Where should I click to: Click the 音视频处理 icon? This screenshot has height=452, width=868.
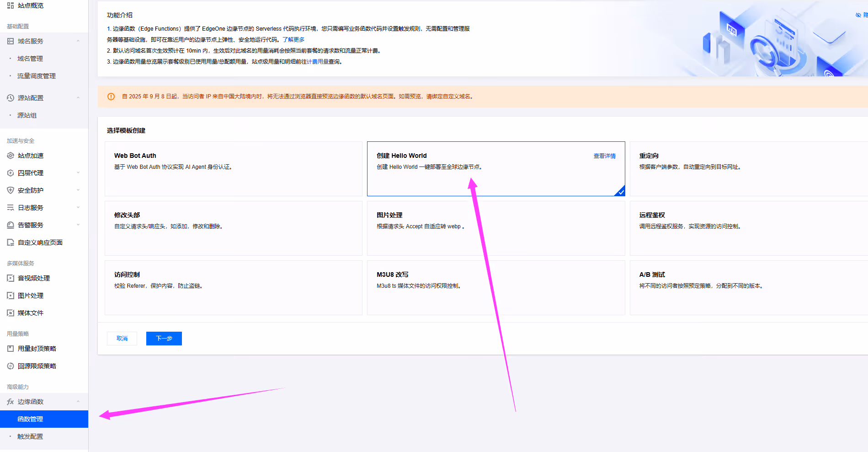click(x=11, y=278)
